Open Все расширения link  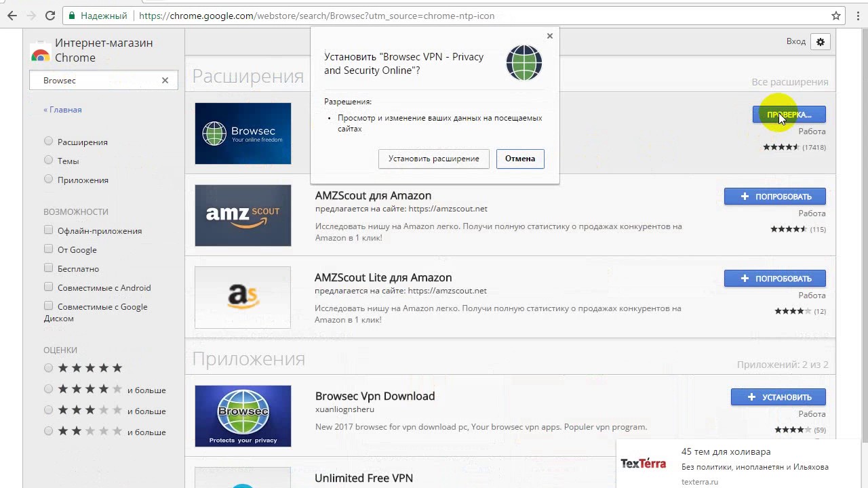[x=790, y=82]
